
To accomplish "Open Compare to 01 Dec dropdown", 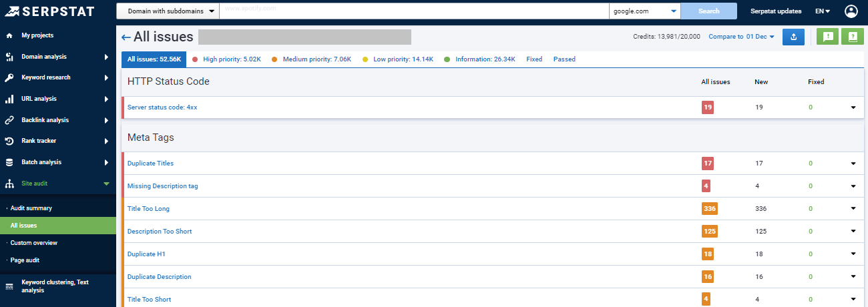I will pyautogui.click(x=741, y=37).
